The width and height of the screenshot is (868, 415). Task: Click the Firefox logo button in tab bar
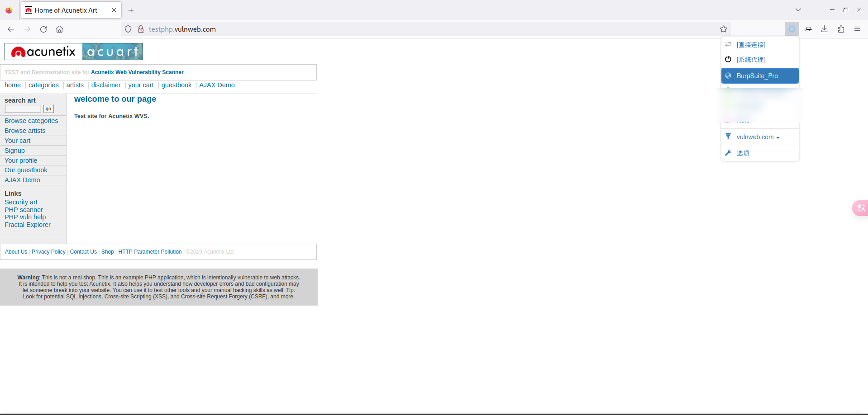pos(9,10)
